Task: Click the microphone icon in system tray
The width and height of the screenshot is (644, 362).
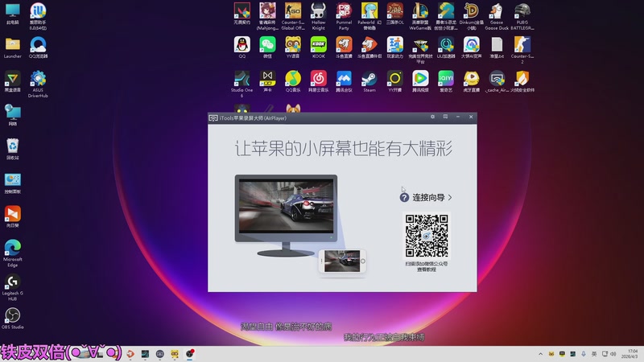Action: [x=583, y=354]
